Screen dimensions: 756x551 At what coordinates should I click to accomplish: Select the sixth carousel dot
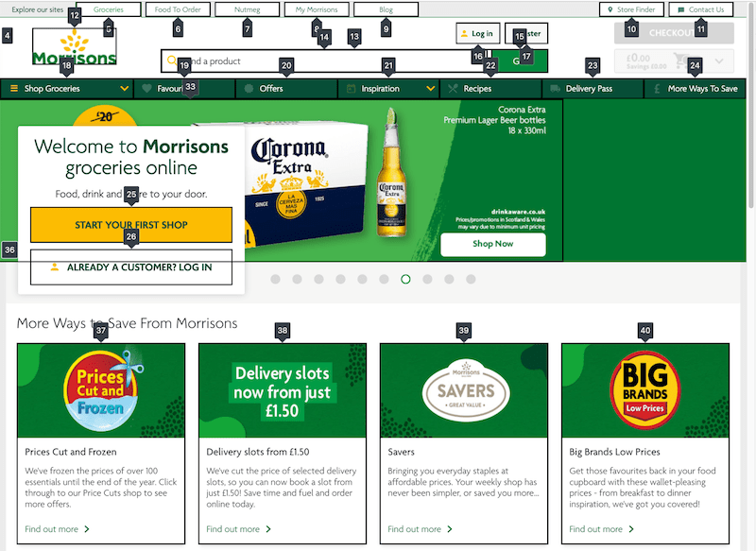click(x=384, y=279)
